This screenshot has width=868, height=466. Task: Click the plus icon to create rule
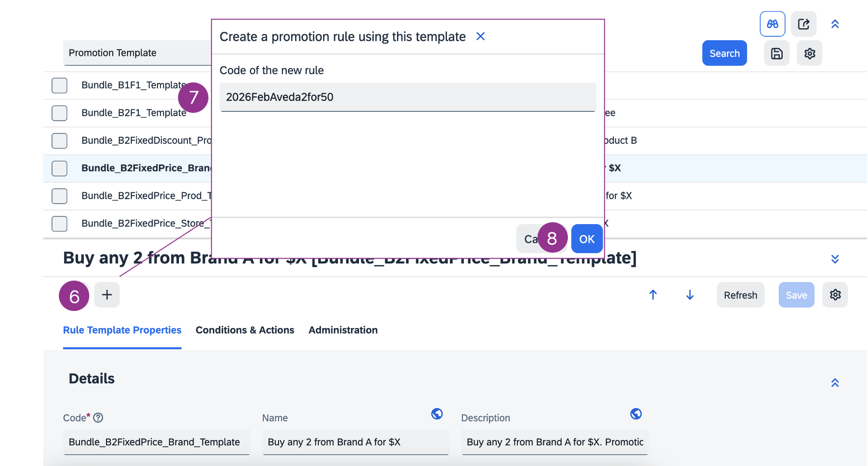pyautogui.click(x=107, y=295)
